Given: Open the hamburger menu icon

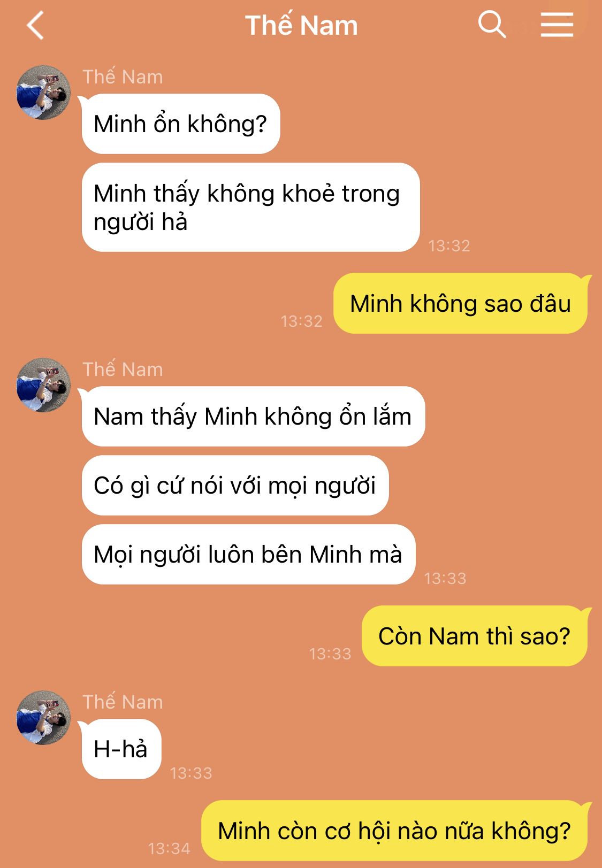Looking at the screenshot, I should click(x=557, y=25).
